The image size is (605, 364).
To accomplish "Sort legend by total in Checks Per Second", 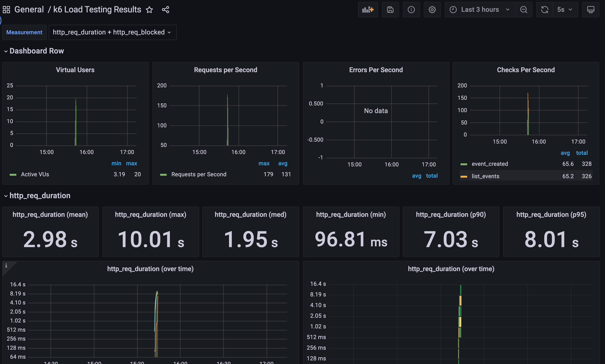I will (x=582, y=153).
